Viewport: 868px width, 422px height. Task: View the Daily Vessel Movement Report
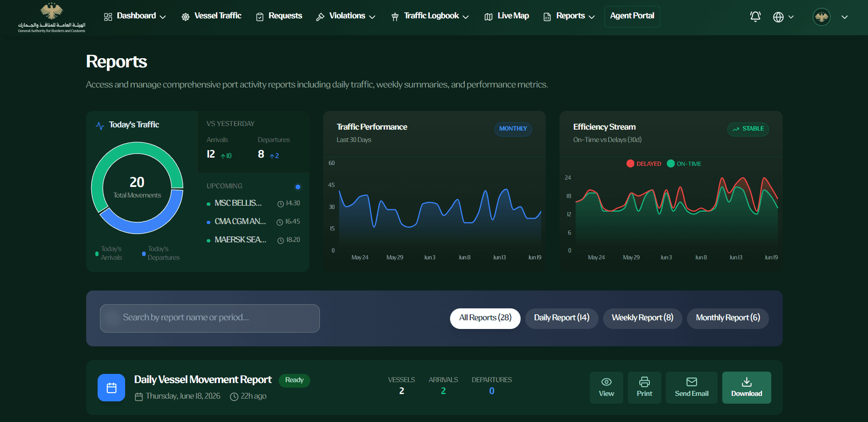coord(606,388)
